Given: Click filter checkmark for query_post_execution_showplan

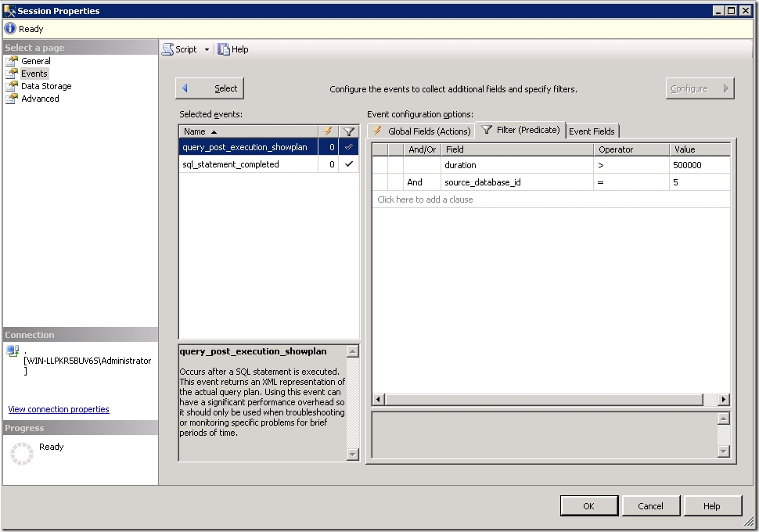Looking at the screenshot, I should coord(348,147).
